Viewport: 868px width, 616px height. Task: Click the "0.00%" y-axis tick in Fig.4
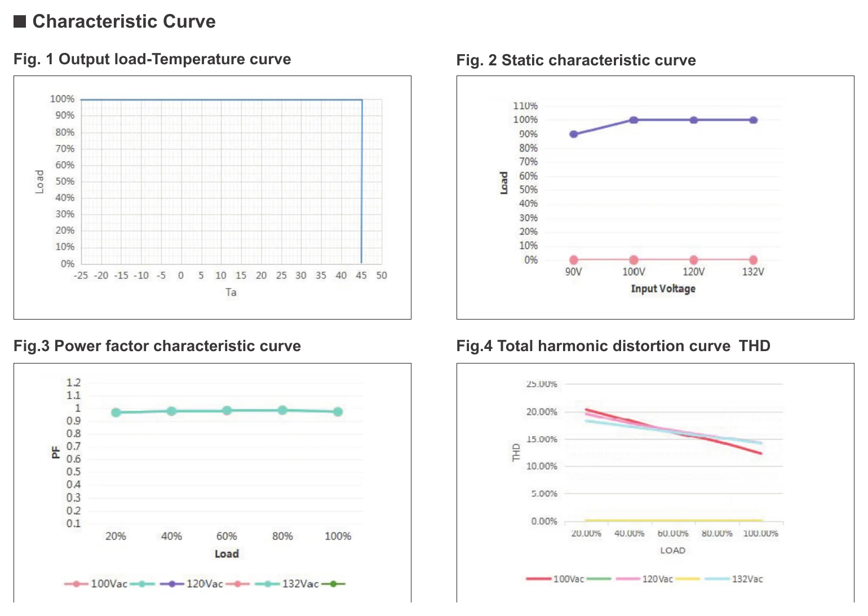[x=544, y=521]
